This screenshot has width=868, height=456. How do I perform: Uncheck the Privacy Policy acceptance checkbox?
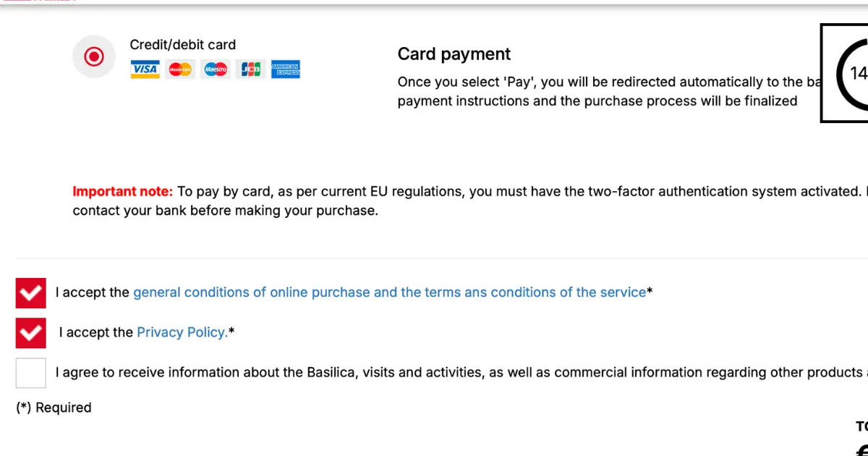coord(31,333)
